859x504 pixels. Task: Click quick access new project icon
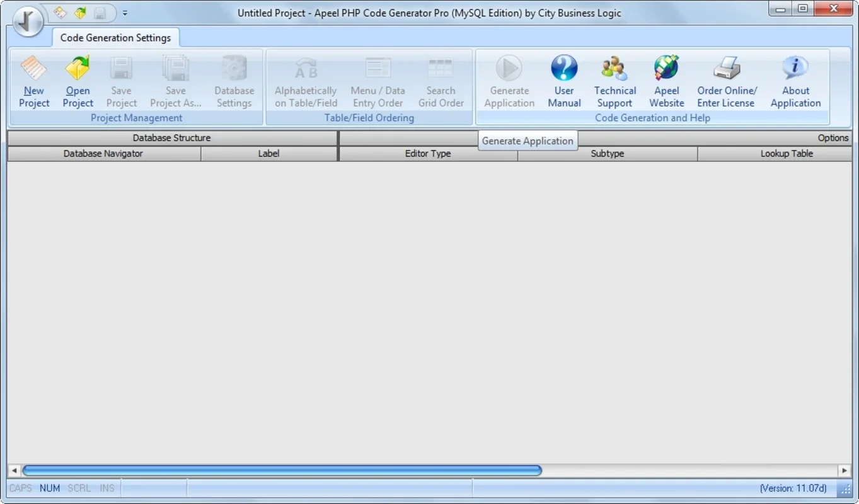[x=60, y=13]
